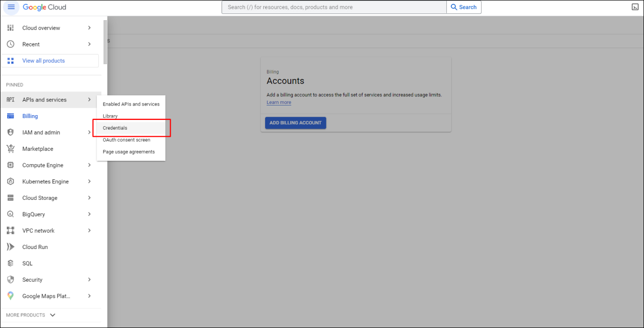Expand Cloud Storage submenu arrow
Viewport: 644px width, 328px height.
[x=89, y=198]
